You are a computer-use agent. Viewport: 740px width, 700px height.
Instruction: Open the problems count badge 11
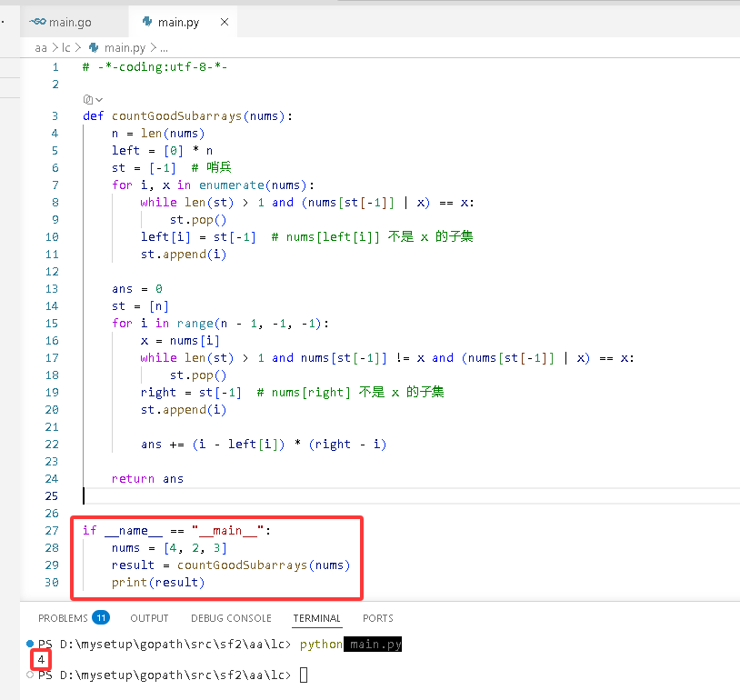coord(101,617)
